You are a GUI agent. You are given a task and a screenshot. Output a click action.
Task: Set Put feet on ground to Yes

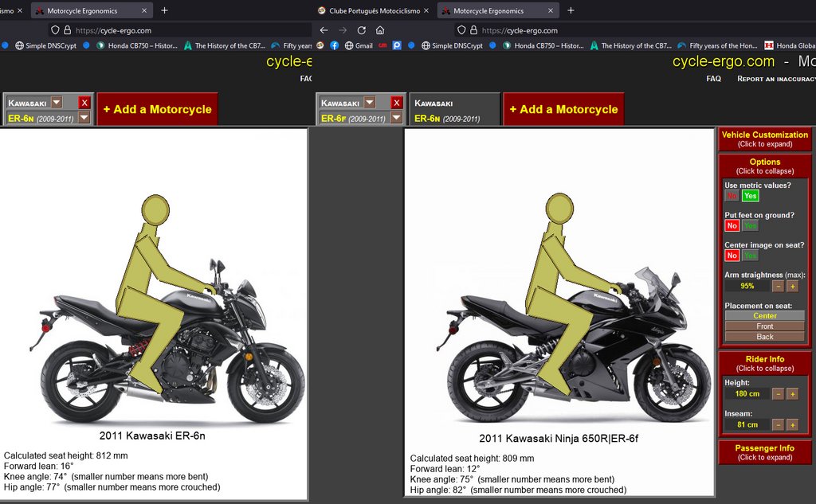pos(750,226)
